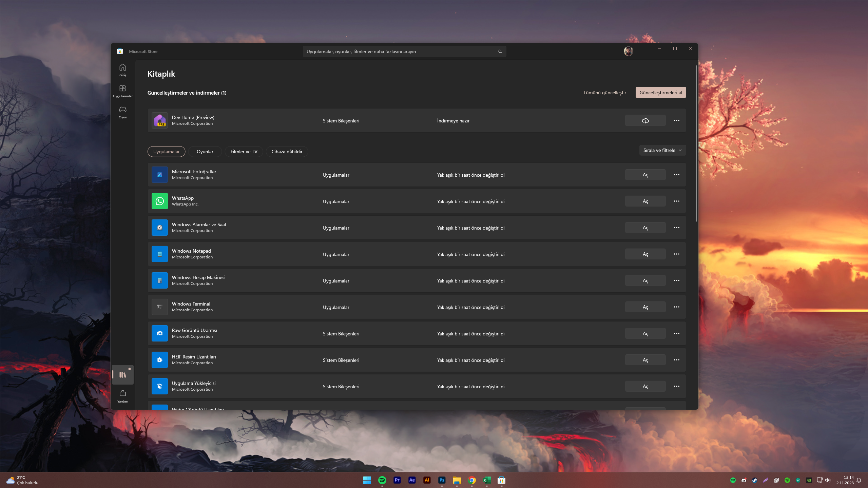
Task: Go to Uygulamalar section in sidebar
Action: click(122, 91)
